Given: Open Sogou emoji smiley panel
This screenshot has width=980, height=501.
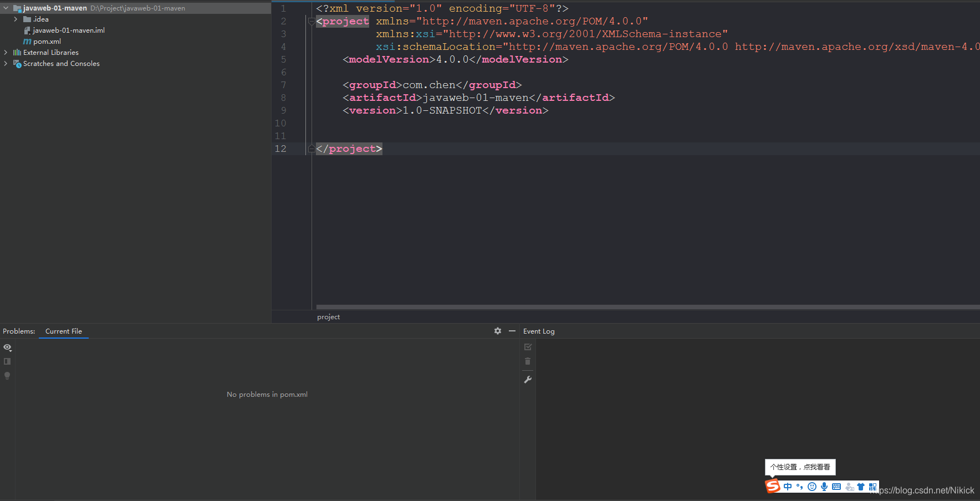Looking at the screenshot, I should click(812, 487).
